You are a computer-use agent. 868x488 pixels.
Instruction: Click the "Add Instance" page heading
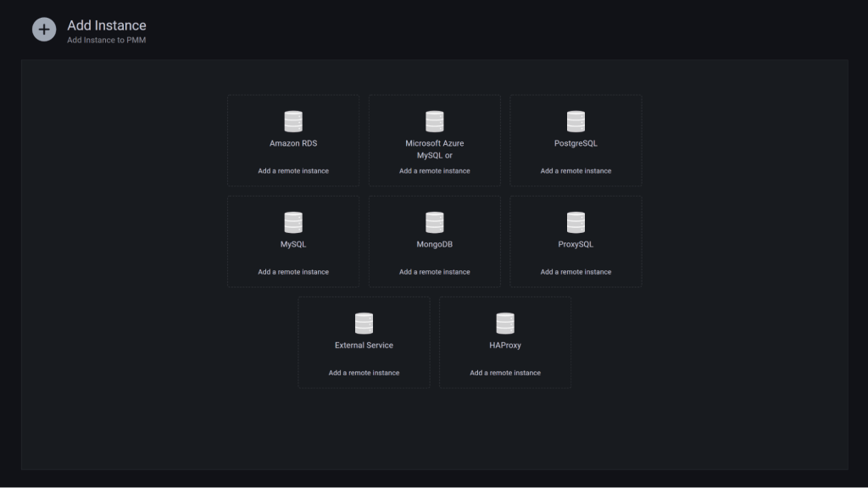107,25
